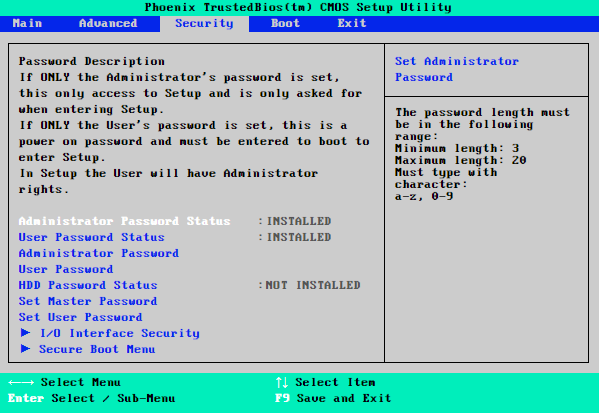Screen dimensions: 599x413
Task: Click Minimum length: 3 text
Action: pyautogui.click(x=457, y=148)
